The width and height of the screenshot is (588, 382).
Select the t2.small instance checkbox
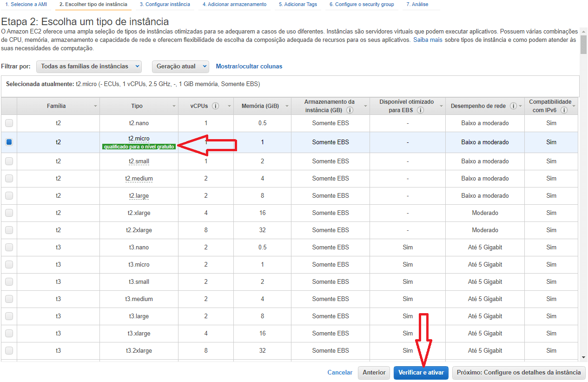(x=9, y=161)
